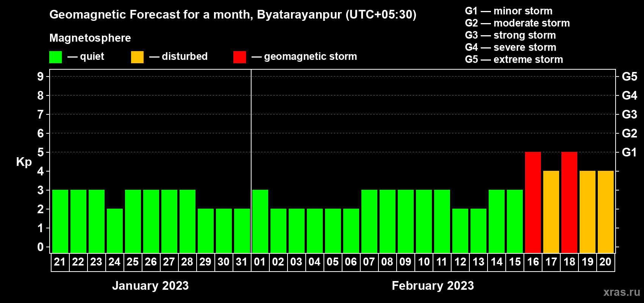Viewport: 644px width, 303px height.
Task: Click date label 16 on the axis
Action: click(x=533, y=262)
